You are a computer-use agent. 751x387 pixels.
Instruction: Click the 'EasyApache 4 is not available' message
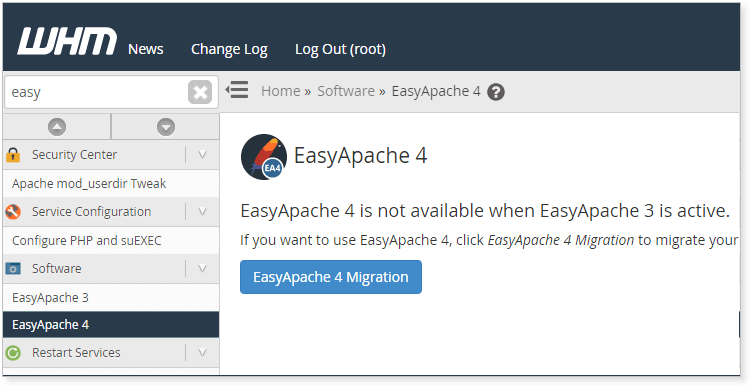pyautogui.click(x=485, y=211)
